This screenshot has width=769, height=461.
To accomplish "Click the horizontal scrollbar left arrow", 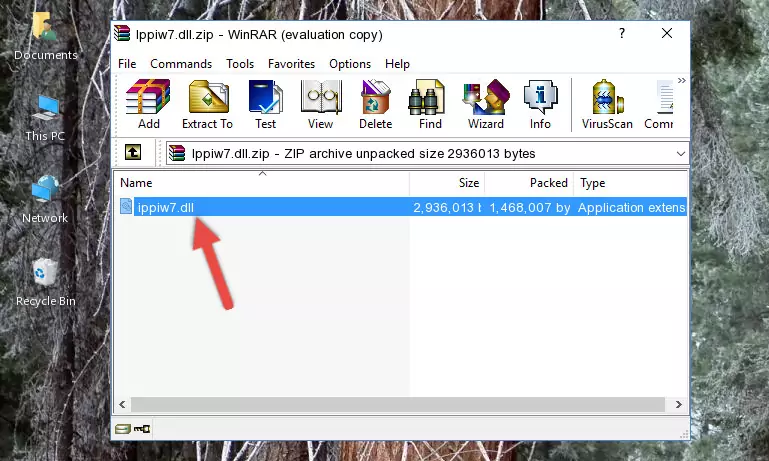I will tap(123, 405).
